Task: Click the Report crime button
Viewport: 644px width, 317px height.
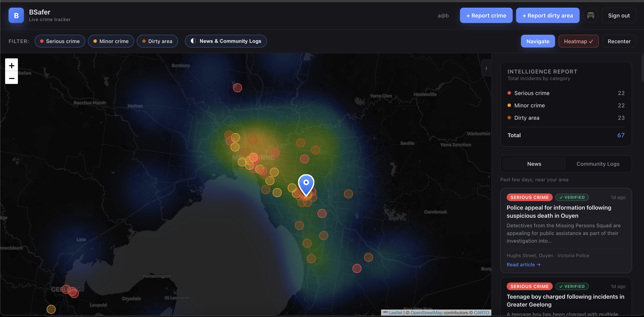Action: tap(486, 16)
